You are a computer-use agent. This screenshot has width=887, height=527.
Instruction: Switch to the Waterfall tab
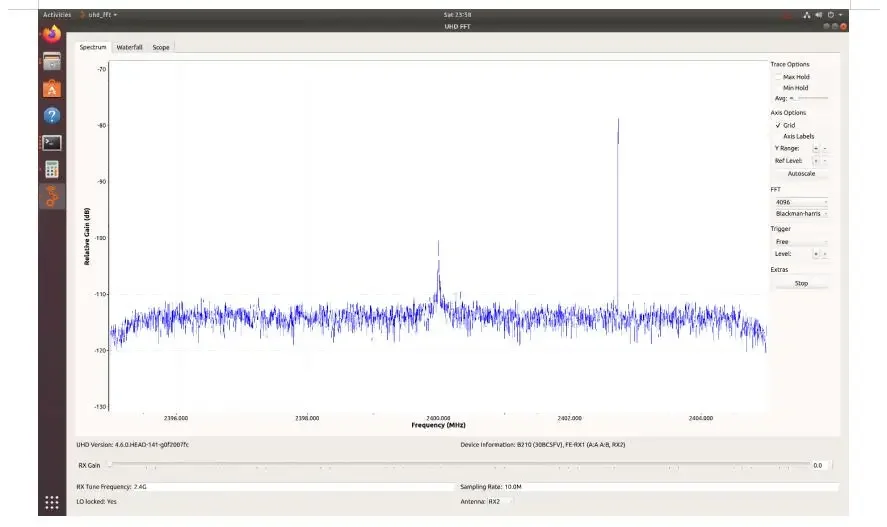click(x=129, y=47)
